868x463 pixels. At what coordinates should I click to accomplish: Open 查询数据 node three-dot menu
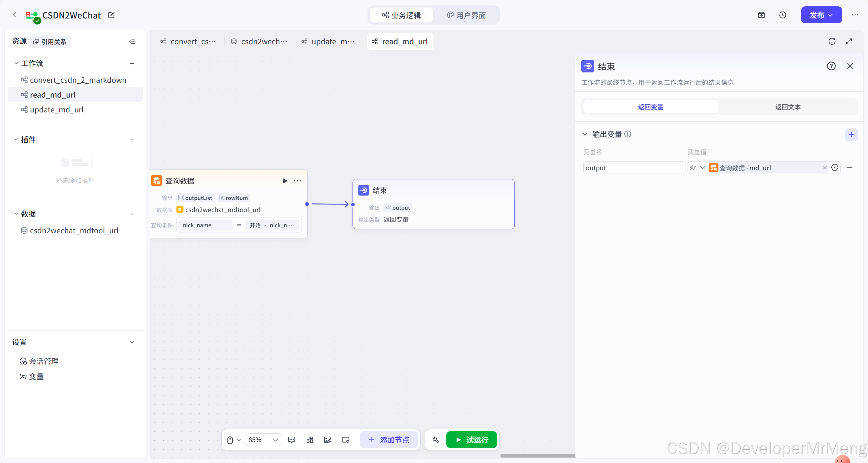coord(297,181)
